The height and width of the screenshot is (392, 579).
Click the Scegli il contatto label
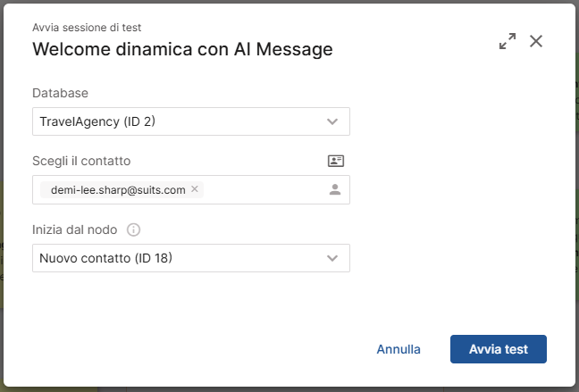click(81, 161)
